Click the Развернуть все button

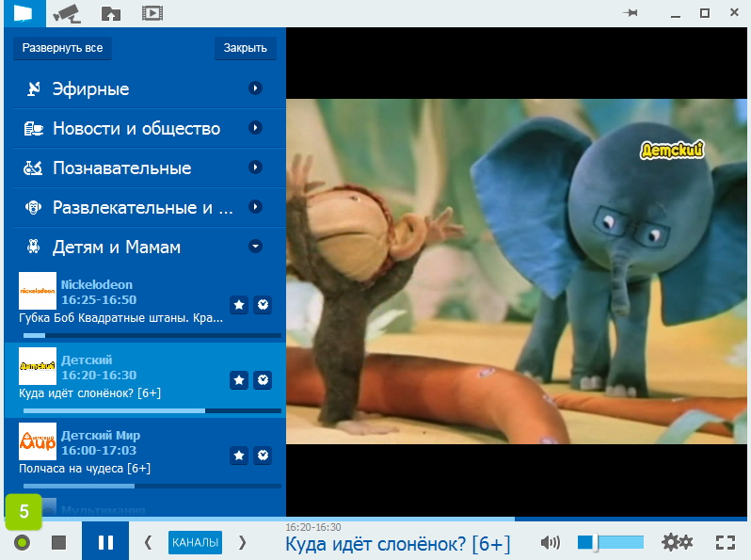(62, 48)
